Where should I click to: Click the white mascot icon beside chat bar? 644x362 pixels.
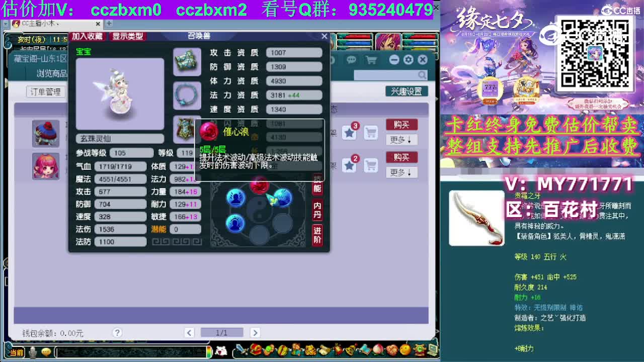click(220, 350)
